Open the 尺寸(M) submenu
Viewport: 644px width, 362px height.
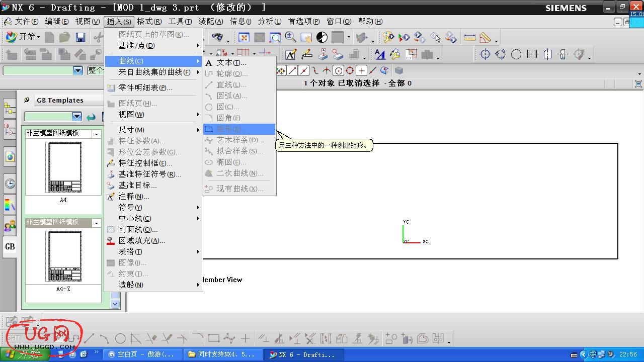pos(153,130)
